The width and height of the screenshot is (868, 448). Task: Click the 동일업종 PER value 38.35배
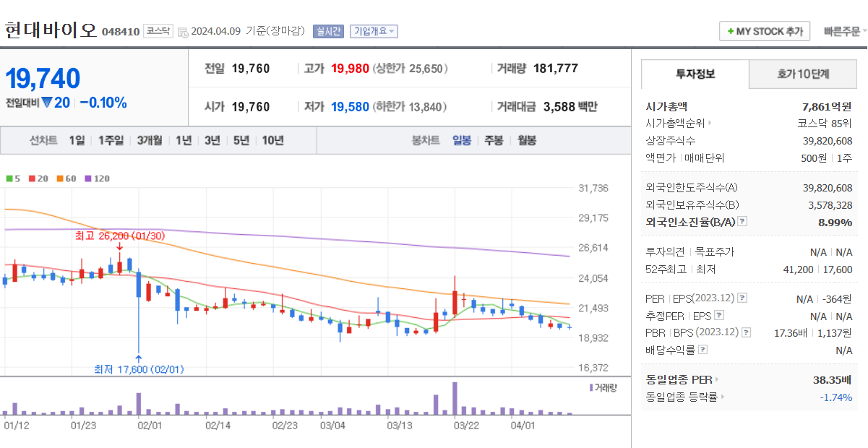coord(833,379)
